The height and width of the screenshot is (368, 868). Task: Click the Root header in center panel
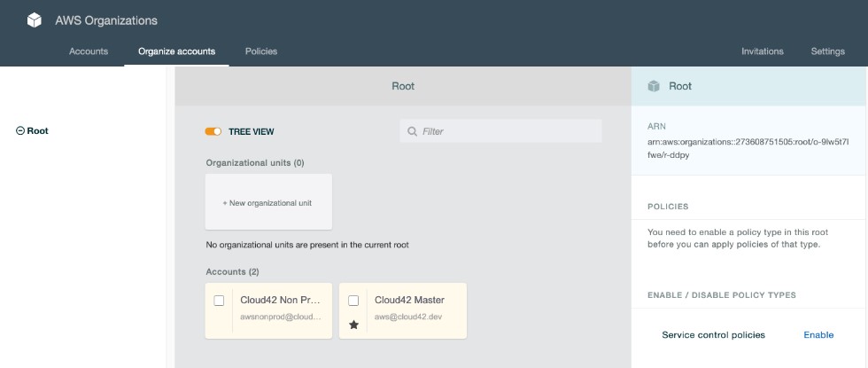coord(403,87)
